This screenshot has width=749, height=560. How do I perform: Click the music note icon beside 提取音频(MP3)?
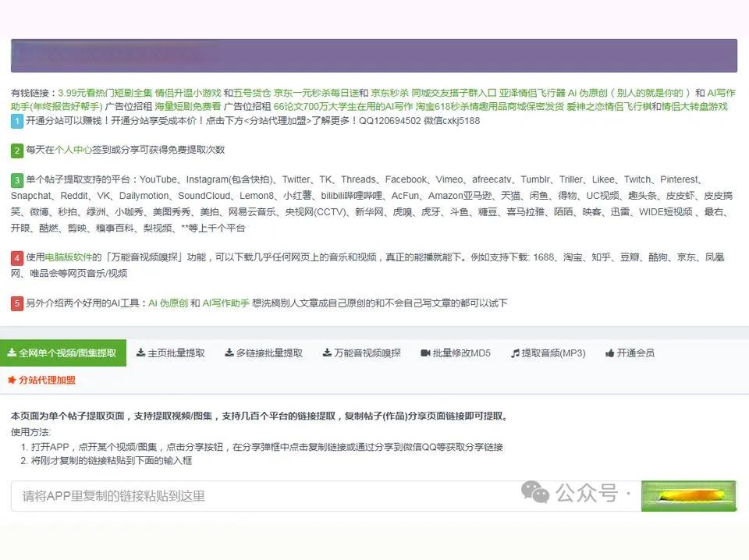click(515, 353)
